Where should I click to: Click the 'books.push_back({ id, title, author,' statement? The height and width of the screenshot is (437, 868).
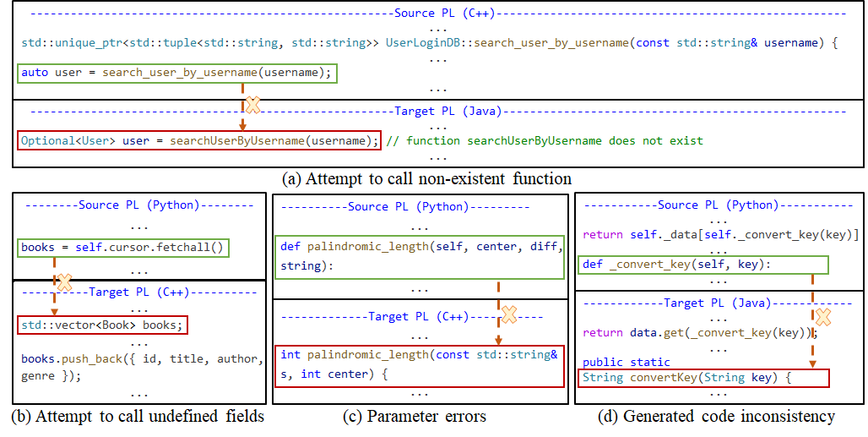pyautogui.click(x=143, y=359)
